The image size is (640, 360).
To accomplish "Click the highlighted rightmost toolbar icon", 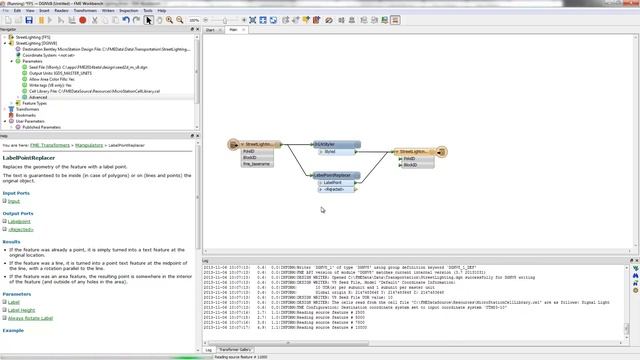I will tap(395, 20).
